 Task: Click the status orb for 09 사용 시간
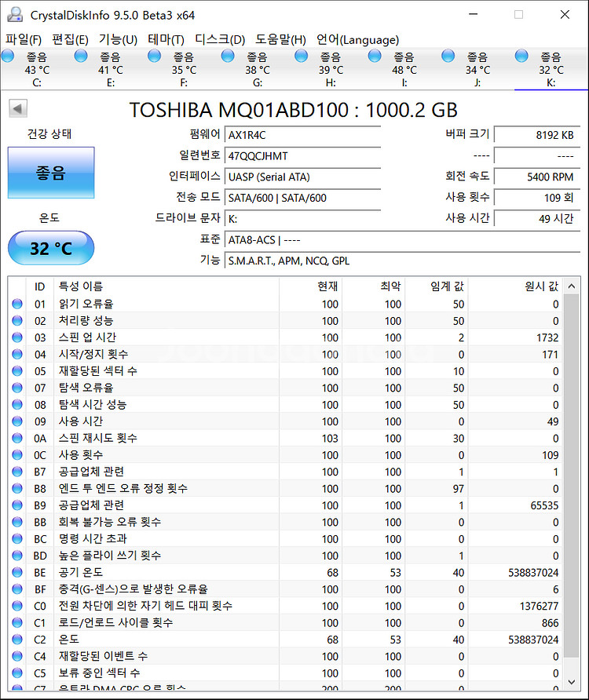coord(17,421)
